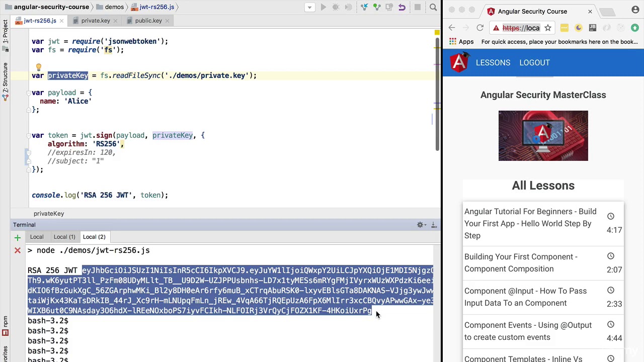644x362 pixels.
Task: Click the yellow lightbulb intention icon
Action: [x=38, y=67]
